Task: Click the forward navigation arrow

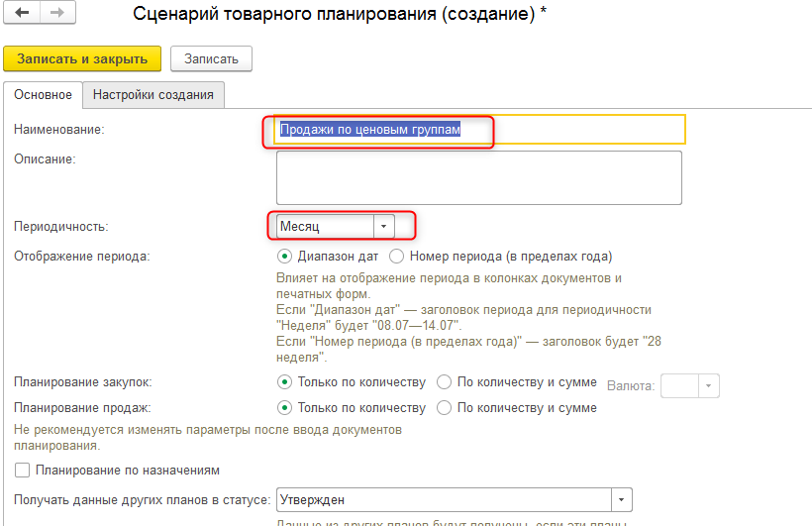Action: tap(56, 14)
